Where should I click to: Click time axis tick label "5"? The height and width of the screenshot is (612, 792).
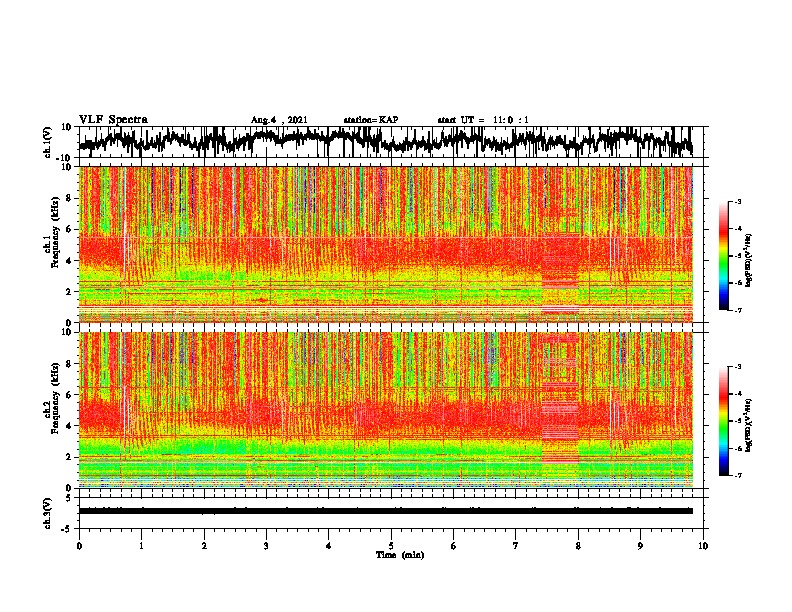click(391, 546)
